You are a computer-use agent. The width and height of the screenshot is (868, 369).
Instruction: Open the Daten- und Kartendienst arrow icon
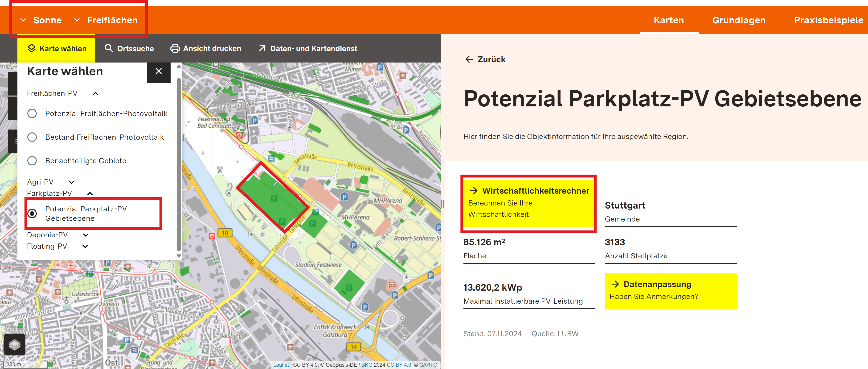(x=262, y=48)
